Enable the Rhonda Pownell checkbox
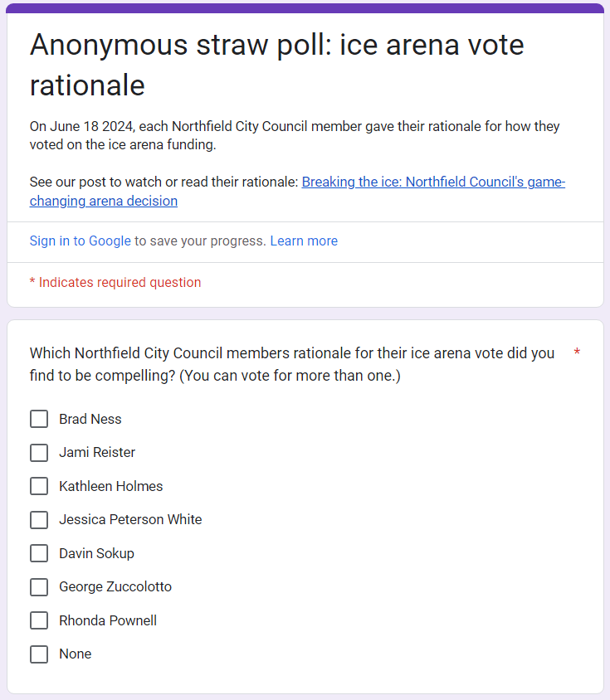 39,620
